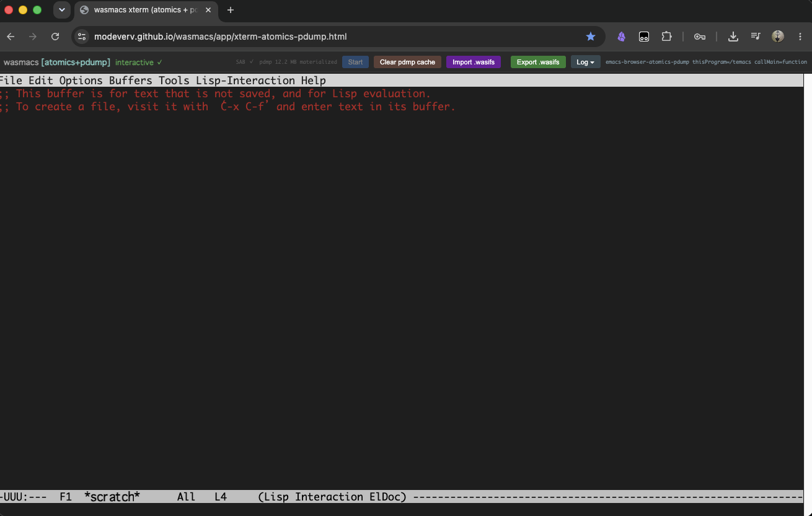This screenshot has width=812, height=516.
Task: Click the "F1" frame label in mode line
Action: point(66,497)
